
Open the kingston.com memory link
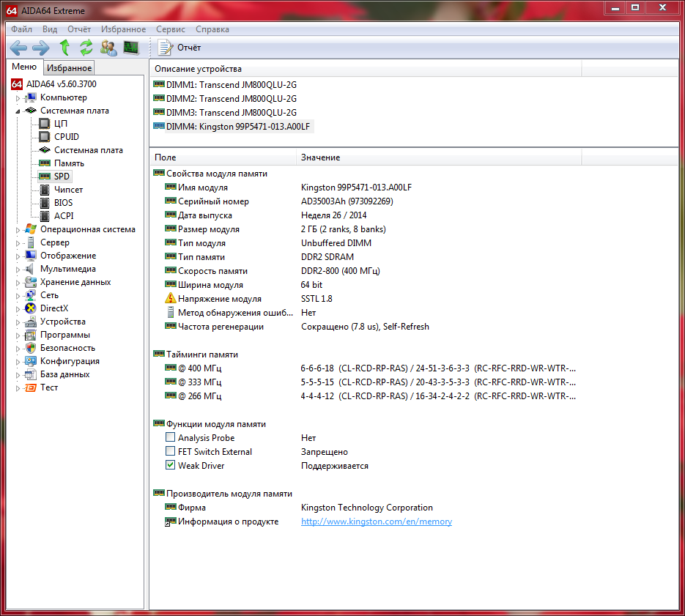(376, 522)
